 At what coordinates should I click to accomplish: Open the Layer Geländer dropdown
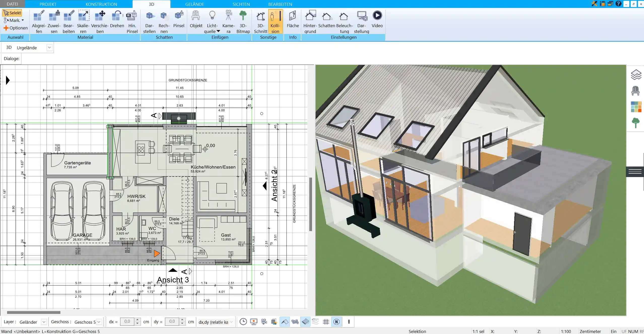pos(44,322)
